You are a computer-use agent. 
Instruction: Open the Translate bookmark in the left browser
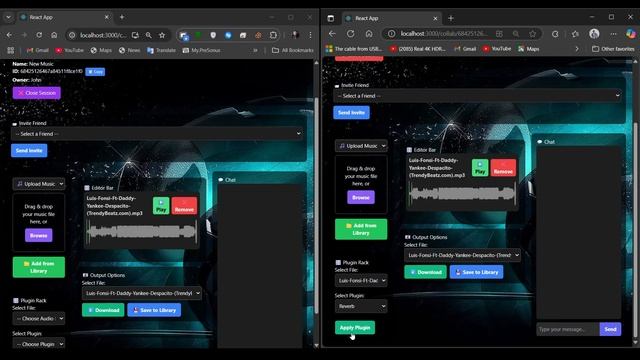[162, 50]
